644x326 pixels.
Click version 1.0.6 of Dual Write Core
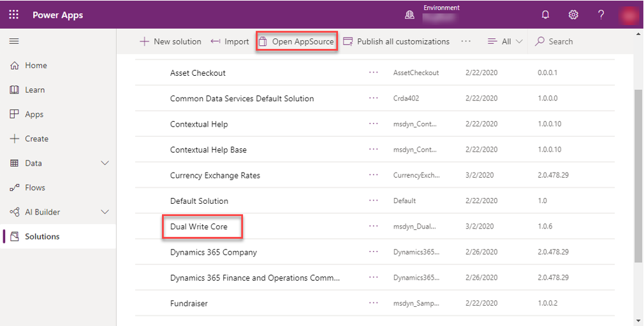pyautogui.click(x=545, y=227)
